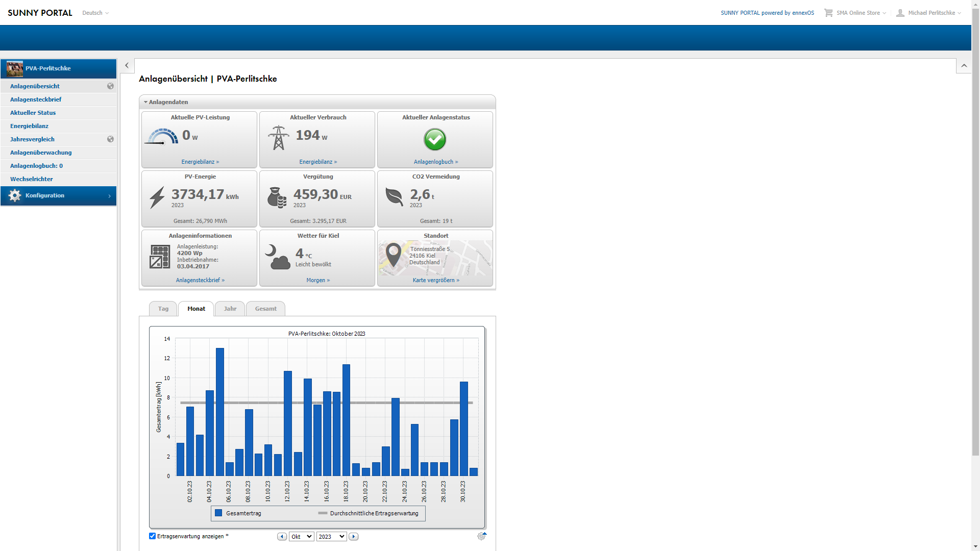This screenshot has width=980, height=551.
Task: Collapse the Anlagendaten section
Action: (x=166, y=102)
